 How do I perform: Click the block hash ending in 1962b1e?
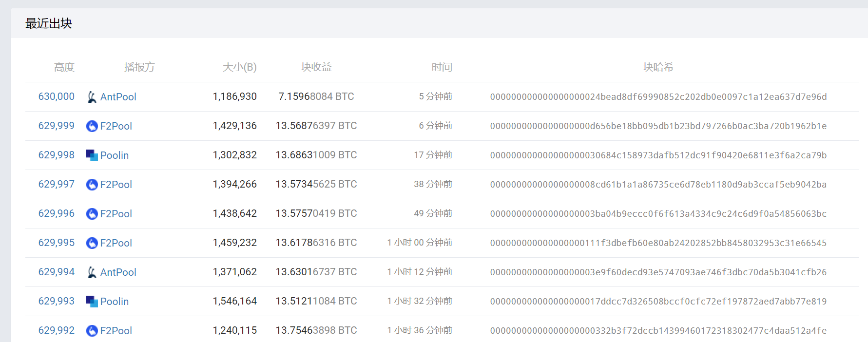(x=658, y=126)
